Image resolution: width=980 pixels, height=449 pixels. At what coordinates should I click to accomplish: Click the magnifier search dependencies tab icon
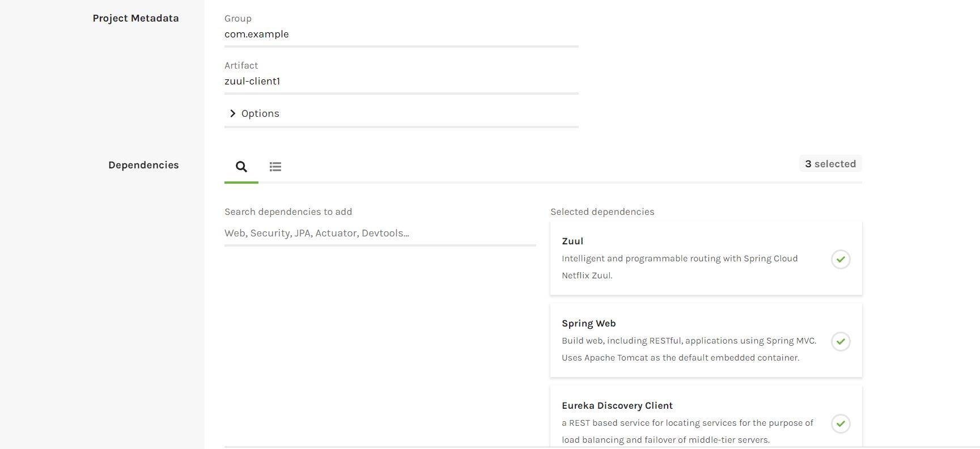(241, 167)
